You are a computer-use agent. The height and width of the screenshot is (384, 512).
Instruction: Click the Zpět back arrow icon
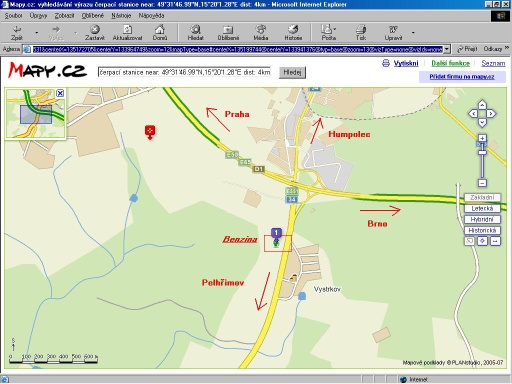[x=17, y=29]
